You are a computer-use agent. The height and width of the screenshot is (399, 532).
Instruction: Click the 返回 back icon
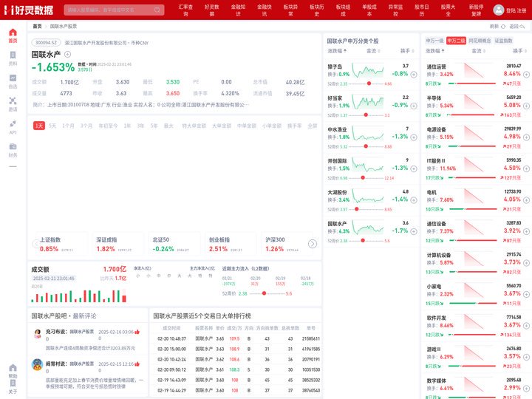click(x=522, y=27)
